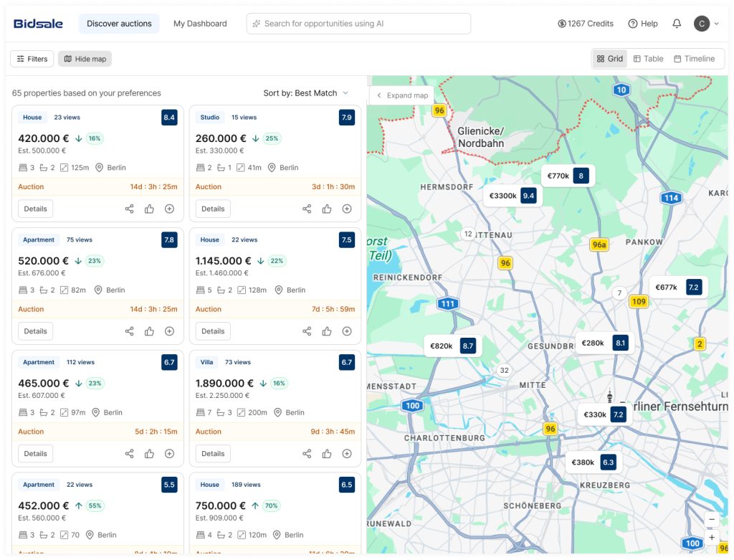
Task: Zoom in on the map
Action: pos(711,537)
